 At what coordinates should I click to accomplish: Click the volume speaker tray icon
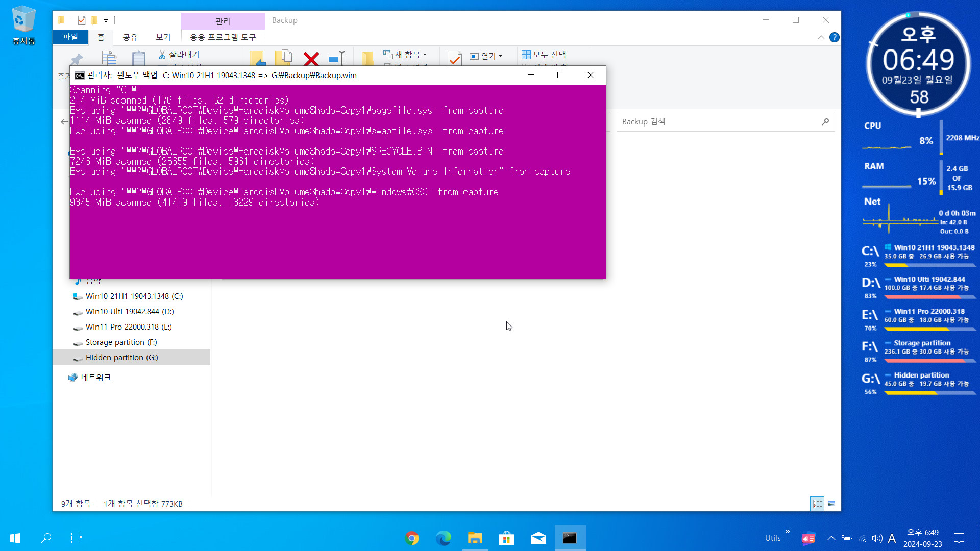point(877,538)
